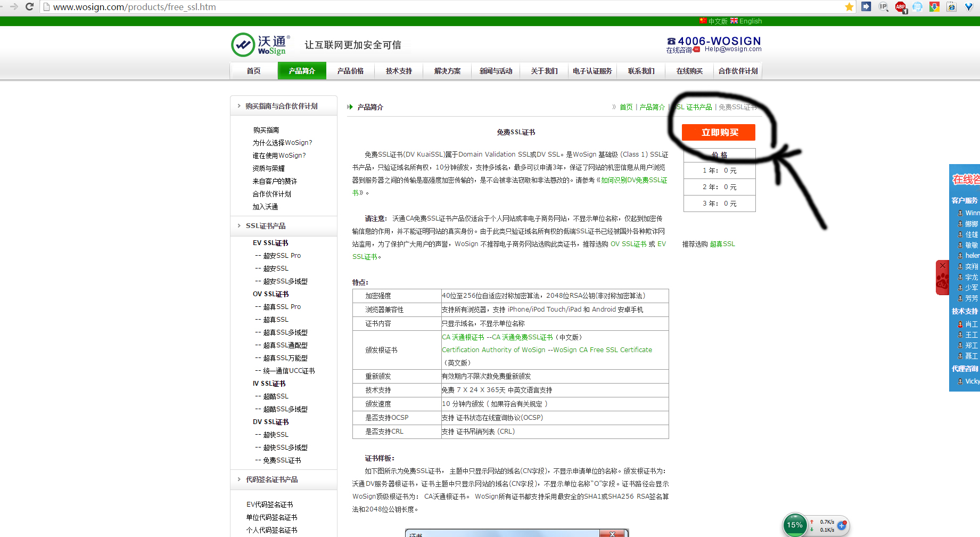980x537 pixels.
Task: Open the Adblock Plus extension
Action: tap(901, 7)
